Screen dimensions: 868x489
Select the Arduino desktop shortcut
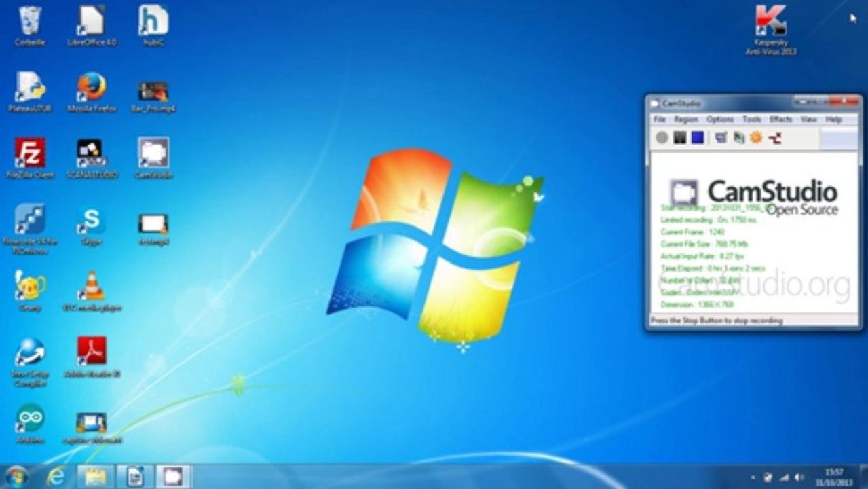(x=30, y=423)
